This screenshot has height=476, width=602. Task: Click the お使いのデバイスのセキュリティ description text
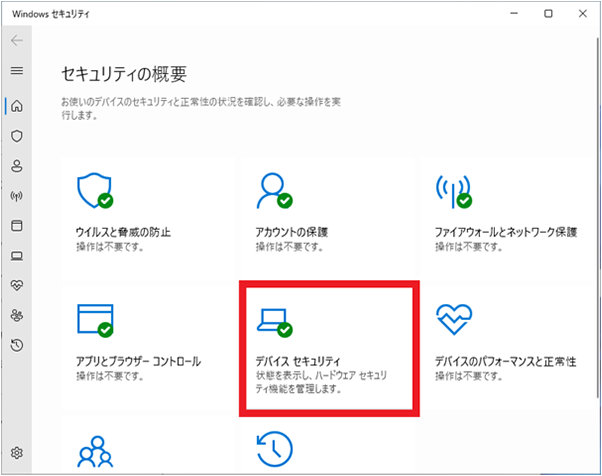(x=201, y=108)
